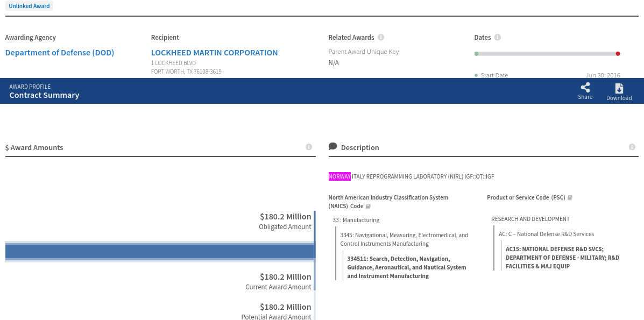Viewport: 644px width, 320px height.
Task: Click the '3345: Navigational, Measuring' NAICS row
Action: tap(404, 239)
